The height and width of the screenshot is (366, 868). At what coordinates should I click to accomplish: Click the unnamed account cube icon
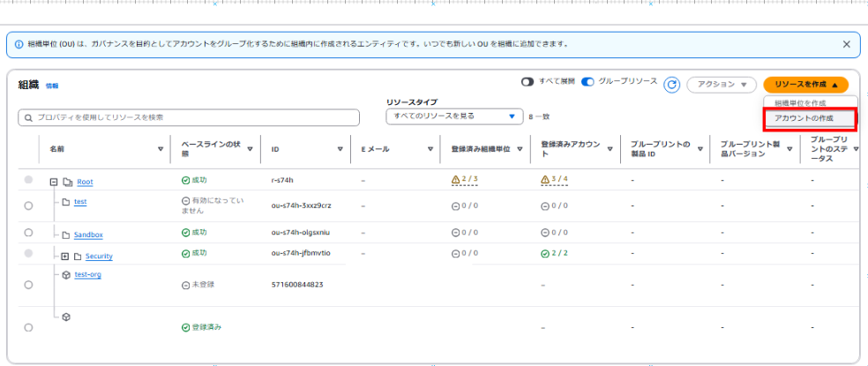(x=66, y=317)
